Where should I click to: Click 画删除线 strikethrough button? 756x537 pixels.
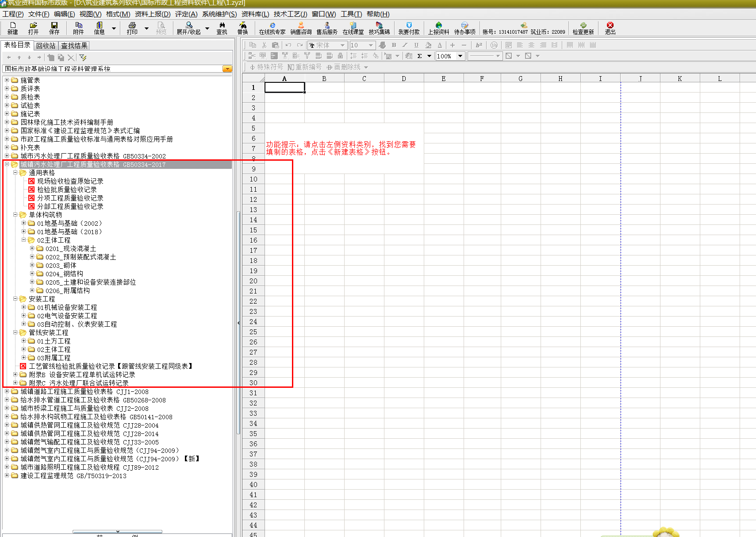tap(343, 67)
